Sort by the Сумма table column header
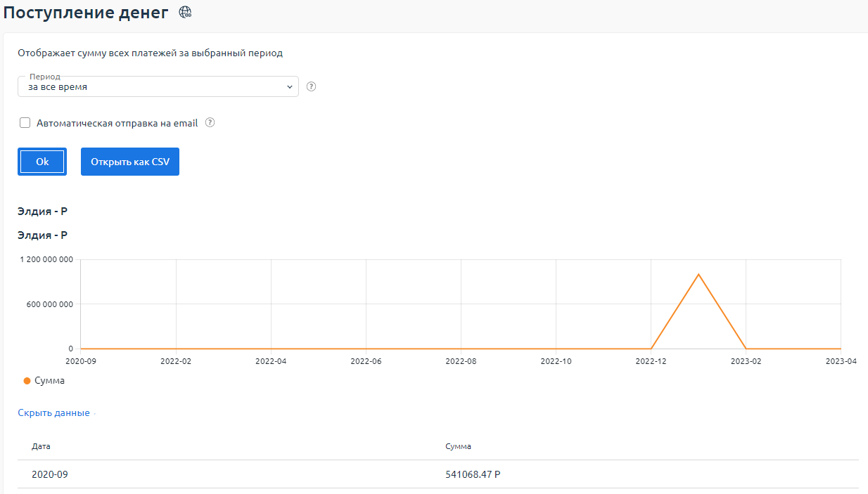This screenshot has width=868, height=494. [458, 446]
